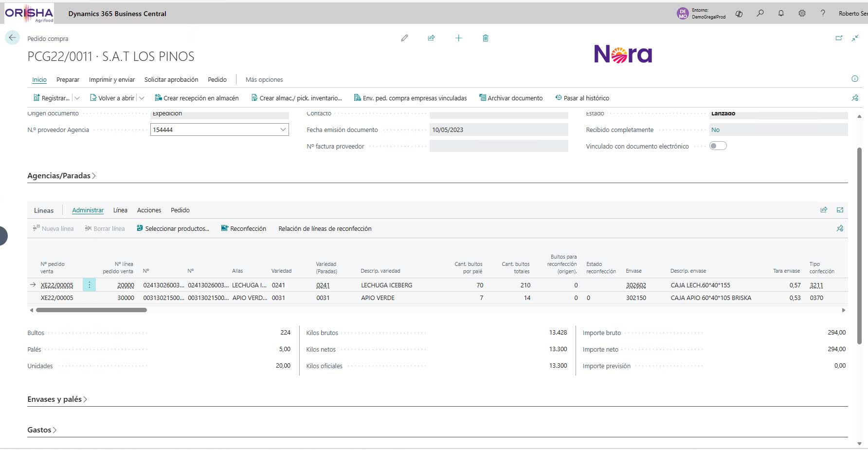Viewport: 868px width, 450px height.
Task: Open the settings gear icon
Action: [x=802, y=14]
